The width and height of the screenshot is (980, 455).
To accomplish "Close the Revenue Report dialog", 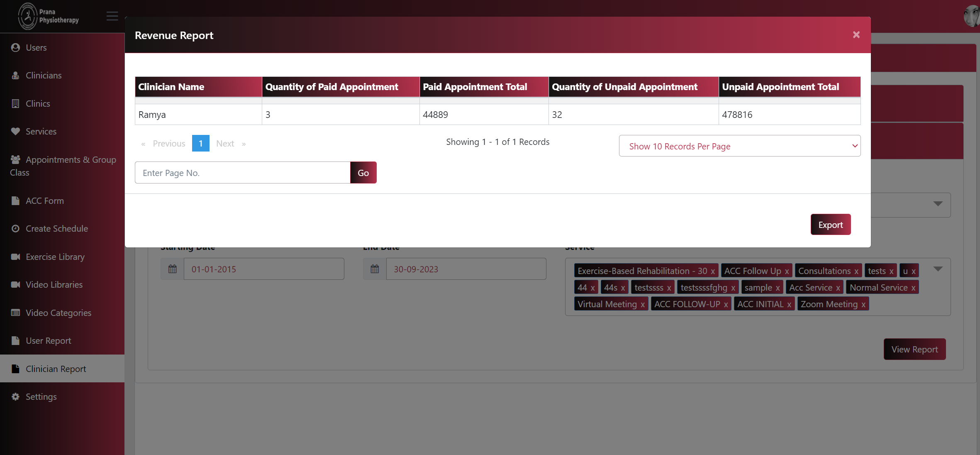I will coord(856,35).
